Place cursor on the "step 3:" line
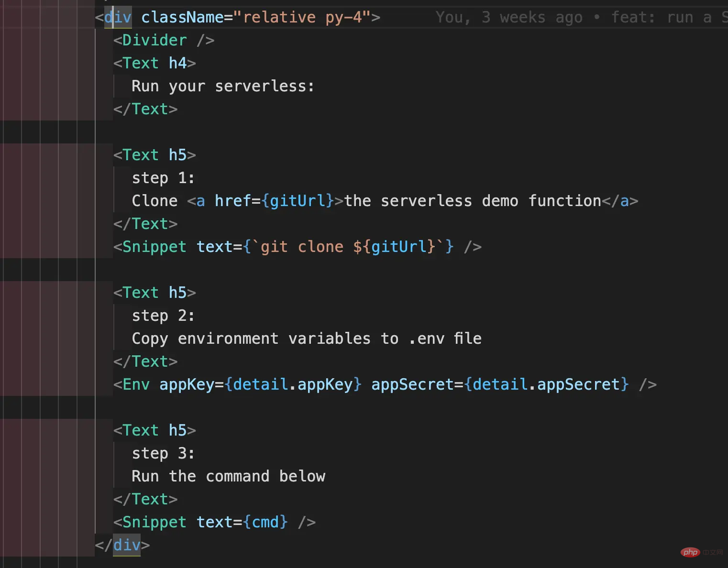This screenshot has height=568, width=728. point(163,454)
